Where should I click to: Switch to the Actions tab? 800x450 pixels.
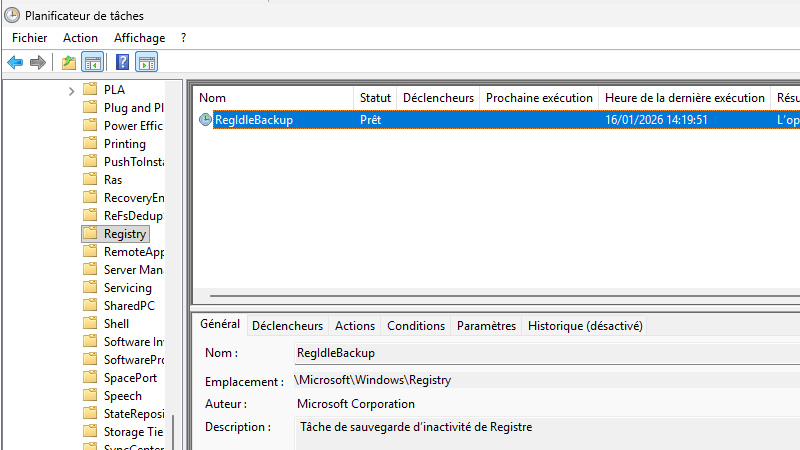[355, 326]
